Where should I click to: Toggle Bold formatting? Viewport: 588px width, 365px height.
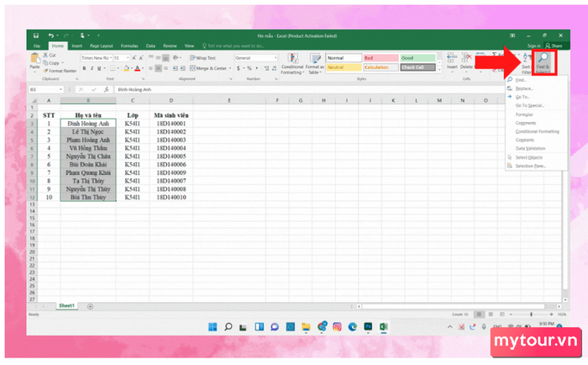(x=84, y=68)
